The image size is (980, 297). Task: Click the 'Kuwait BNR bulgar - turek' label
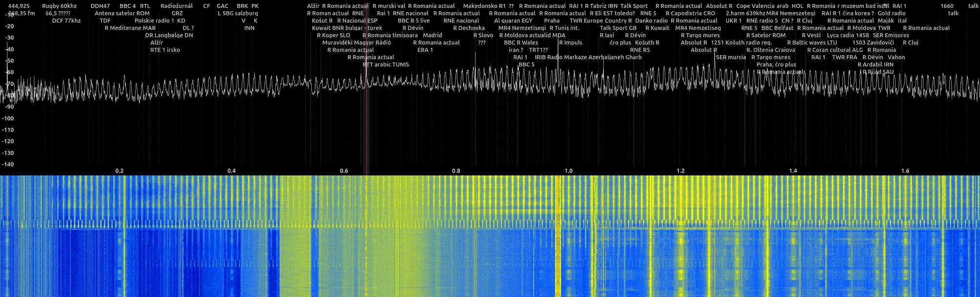point(347,28)
